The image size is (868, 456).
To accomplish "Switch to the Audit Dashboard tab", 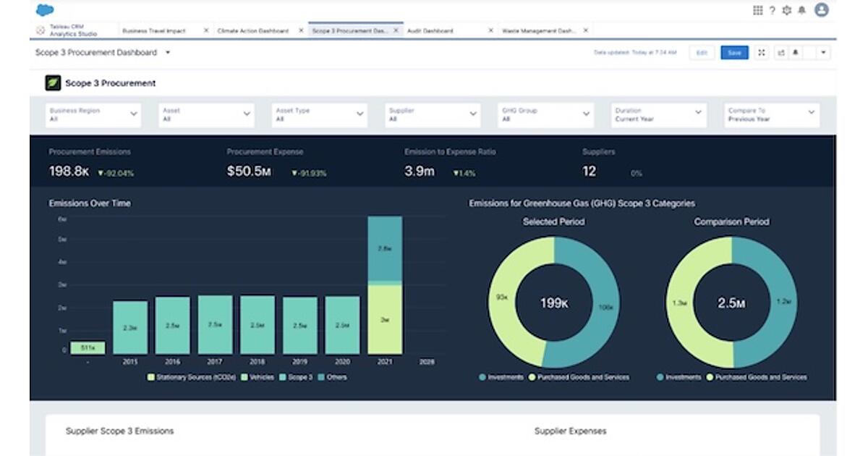I will 430,31.
